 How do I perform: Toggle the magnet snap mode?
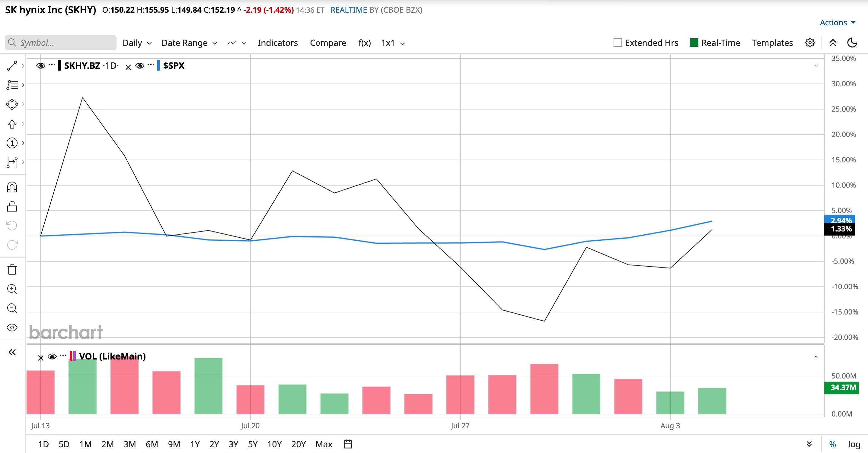click(12, 187)
